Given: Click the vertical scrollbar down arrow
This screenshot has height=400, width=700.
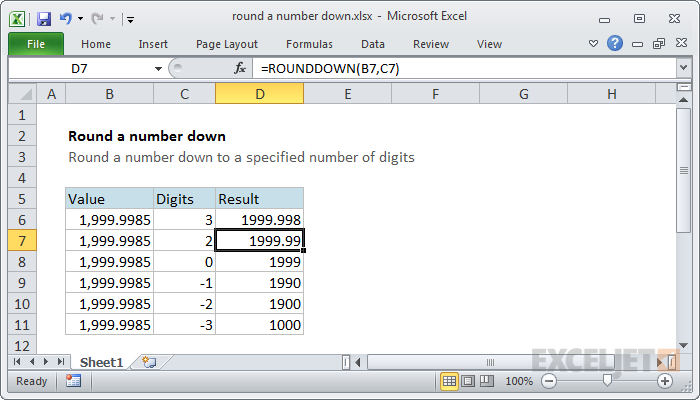Looking at the screenshot, I should 683,345.
